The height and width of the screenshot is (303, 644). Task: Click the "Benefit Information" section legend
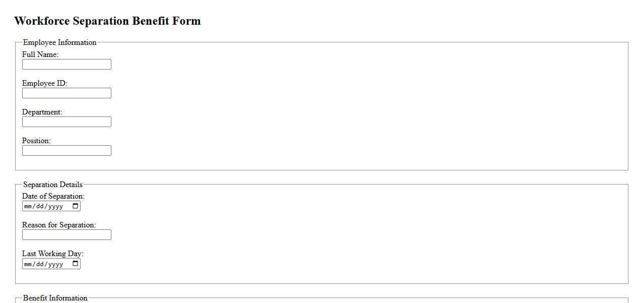(x=55, y=298)
